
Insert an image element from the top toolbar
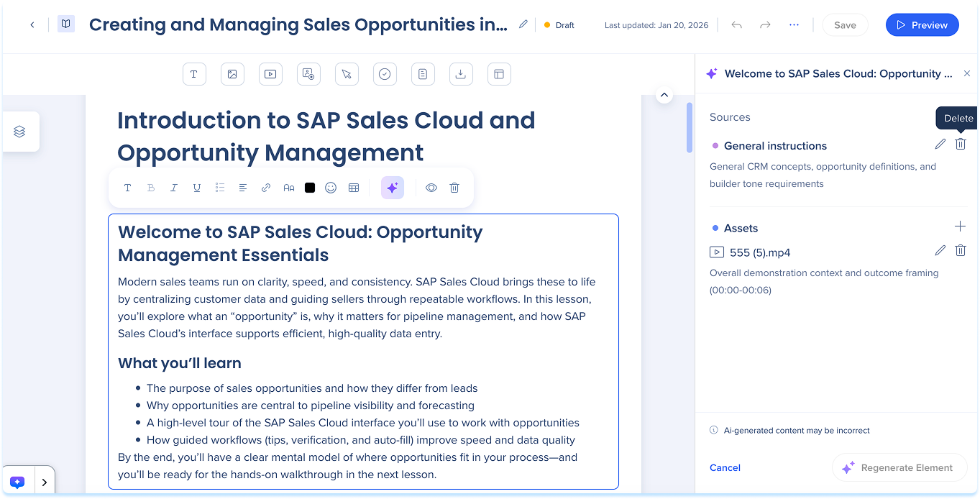click(x=232, y=74)
